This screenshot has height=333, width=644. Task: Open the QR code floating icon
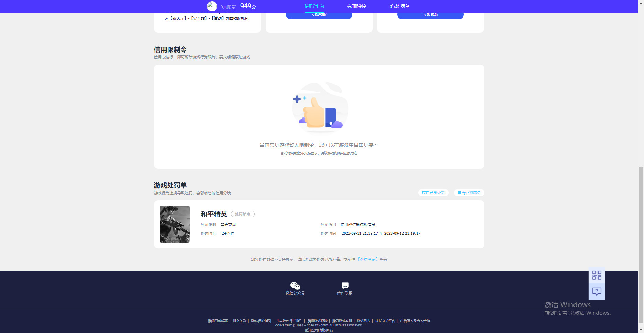pos(597,275)
